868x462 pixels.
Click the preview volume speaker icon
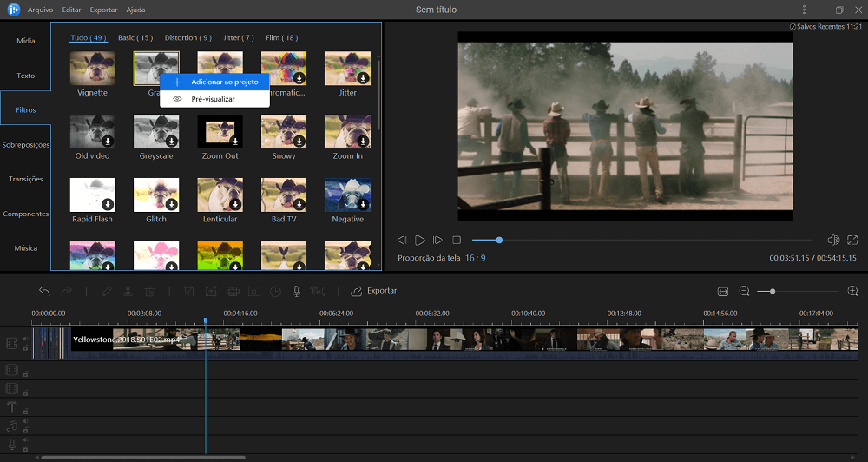(833, 240)
